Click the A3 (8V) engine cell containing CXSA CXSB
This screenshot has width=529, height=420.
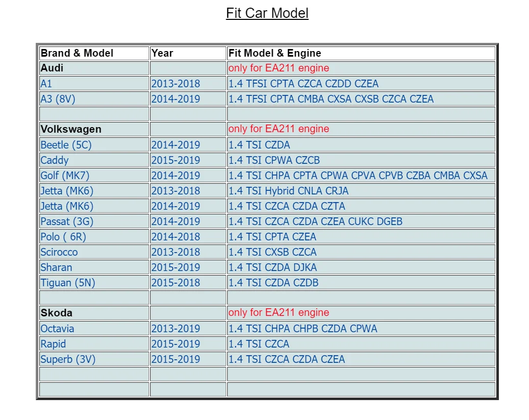[x=361, y=99]
